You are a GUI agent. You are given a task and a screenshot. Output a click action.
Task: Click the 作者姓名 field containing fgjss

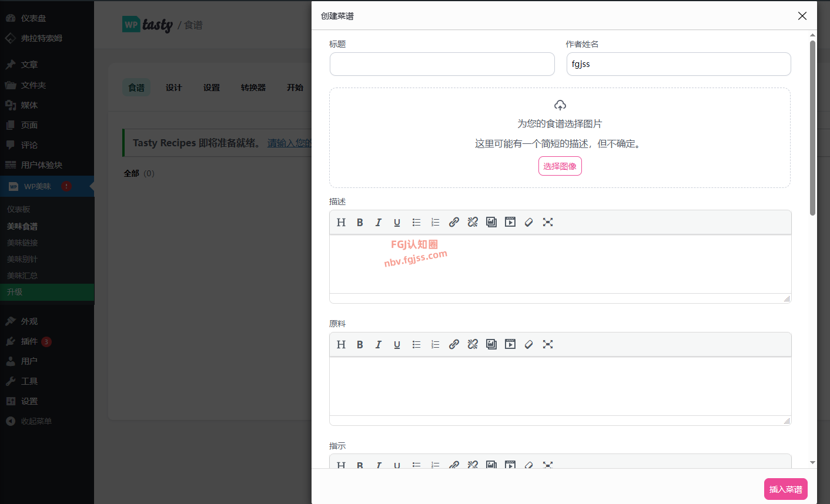pos(678,64)
